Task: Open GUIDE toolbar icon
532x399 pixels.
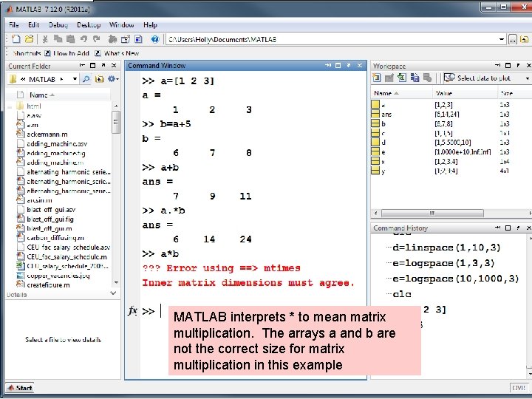Action: click(126, 39)
